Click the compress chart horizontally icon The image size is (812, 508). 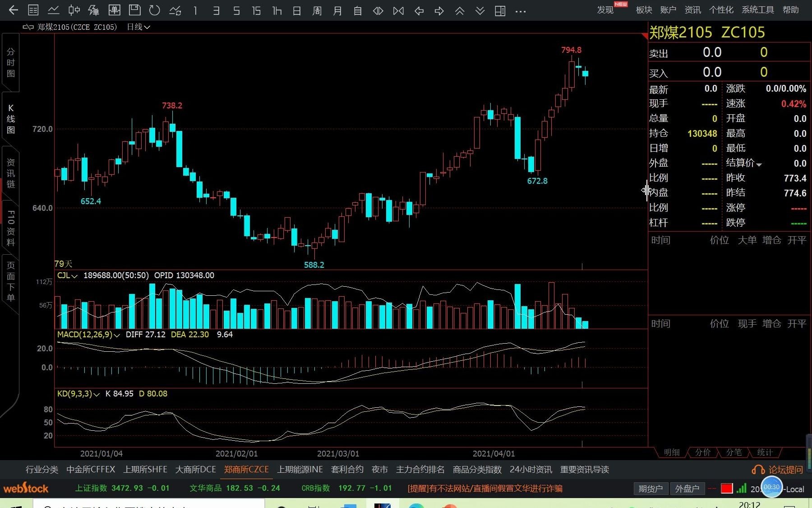(398, 10)
